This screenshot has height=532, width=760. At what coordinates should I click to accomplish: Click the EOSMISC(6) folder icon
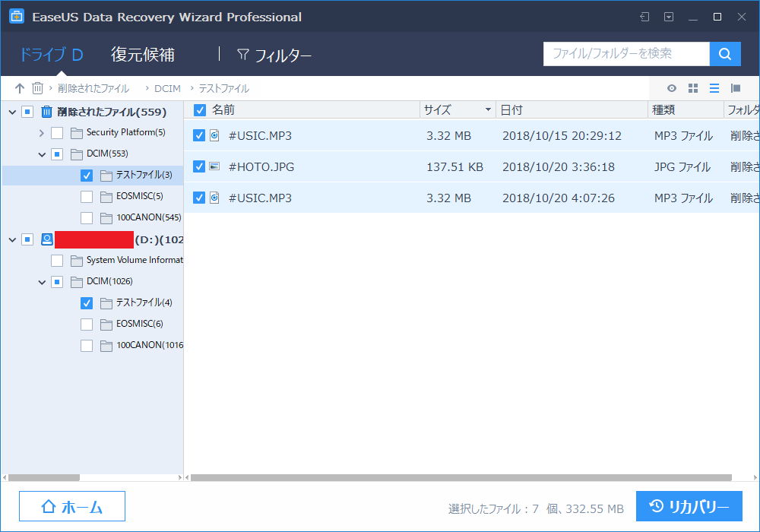106,325
